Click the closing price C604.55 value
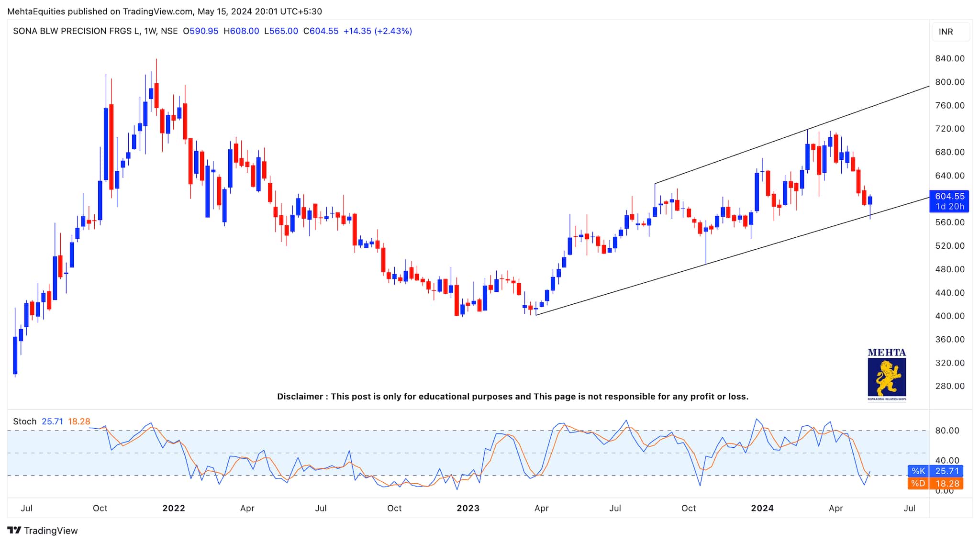Image resolution: width=980 pixels, height=543 pixels. pos(321,31)
